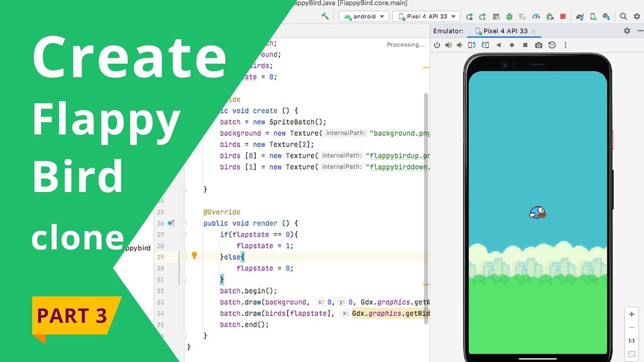Click the yellow quick-fix lightbulb on line 29
This screenshot has height=362, width=644.
point(194,256)
